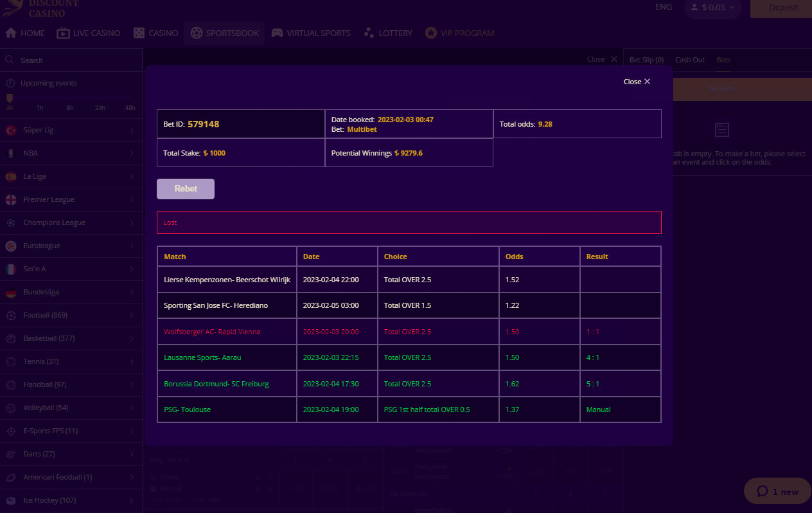Click the Casino dice icon
This screenshot has height=513, width=812.
point(139,33)
